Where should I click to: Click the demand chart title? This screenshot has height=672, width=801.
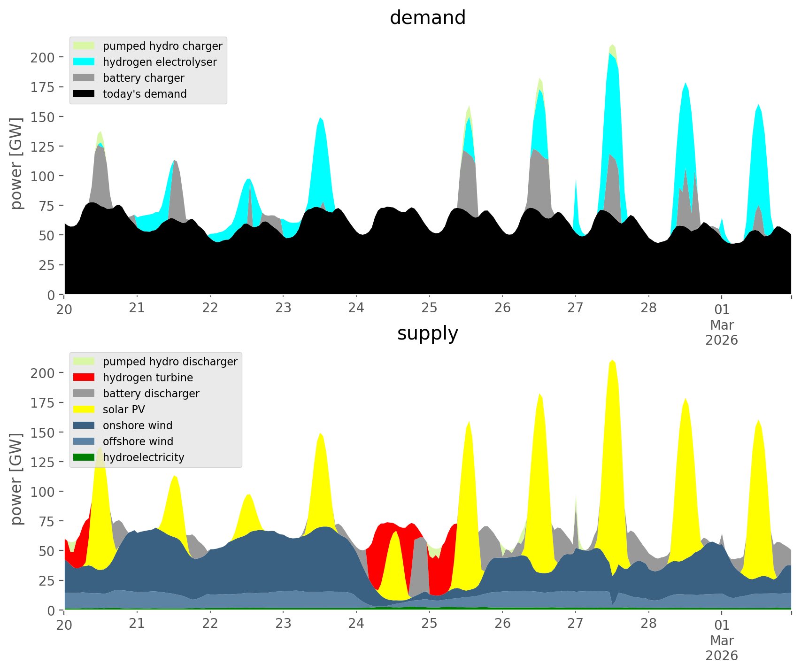(x=427, y=18)
